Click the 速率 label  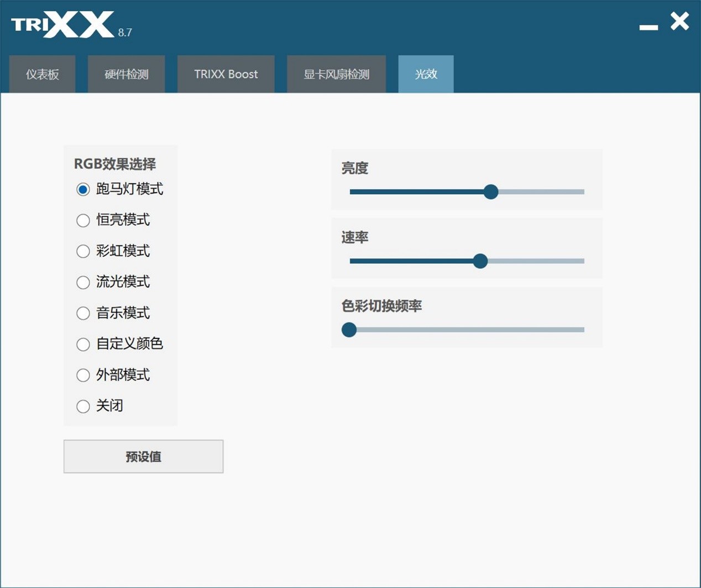coord(355,237)
